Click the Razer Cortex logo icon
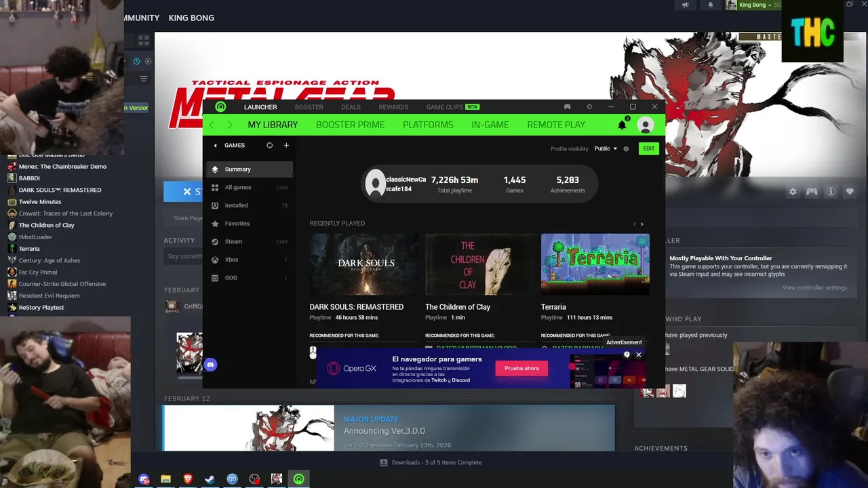 click(220, 107)
